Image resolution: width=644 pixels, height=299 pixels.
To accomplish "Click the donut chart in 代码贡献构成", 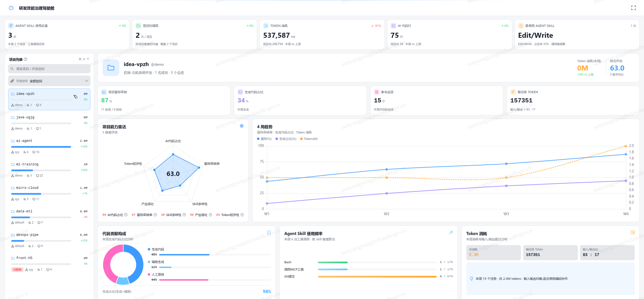I will [x=123, y=264].
